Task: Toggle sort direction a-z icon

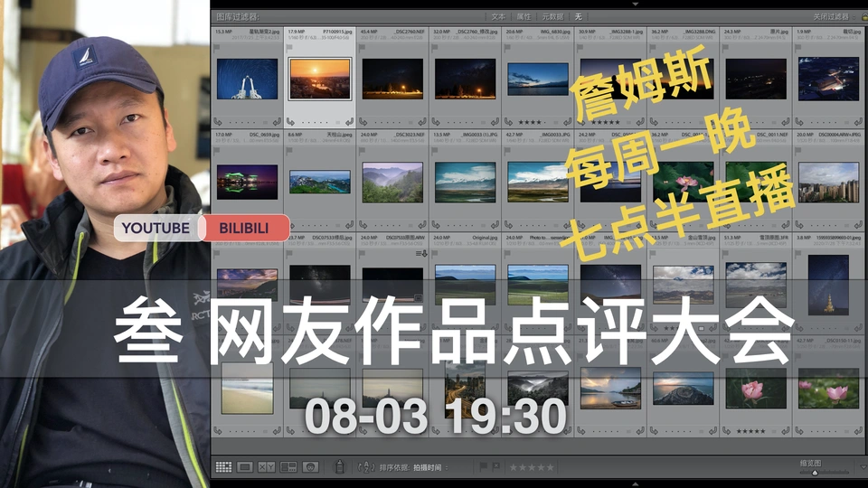Action: 366,467
